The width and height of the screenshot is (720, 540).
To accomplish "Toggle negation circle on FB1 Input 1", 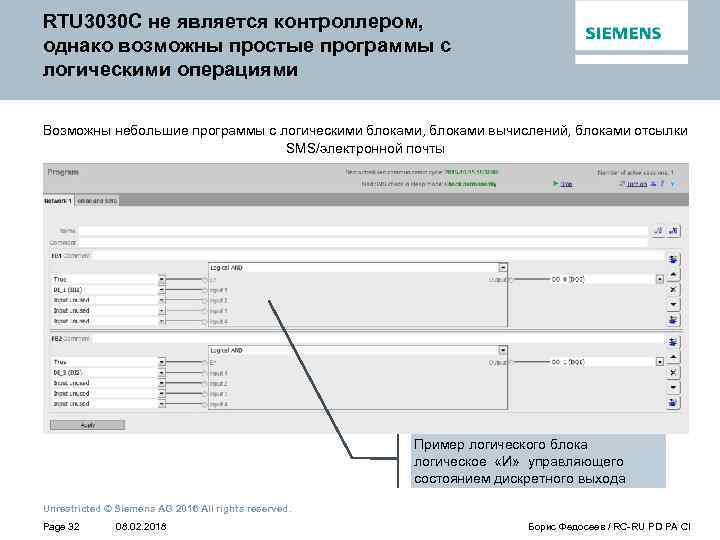I will click(x=205, y=290).
